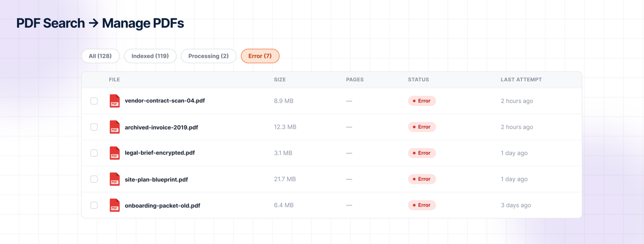The height and width of the screenshot is (244, 644).
Task: Open file legal-brief-encrypted.pdf
Action: [x=160, y=153]
